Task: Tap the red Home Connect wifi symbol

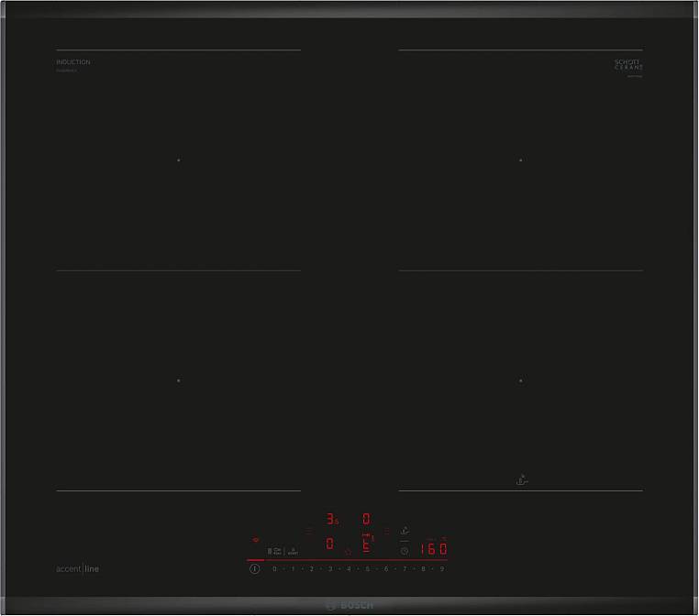Action: click(255, 540)
